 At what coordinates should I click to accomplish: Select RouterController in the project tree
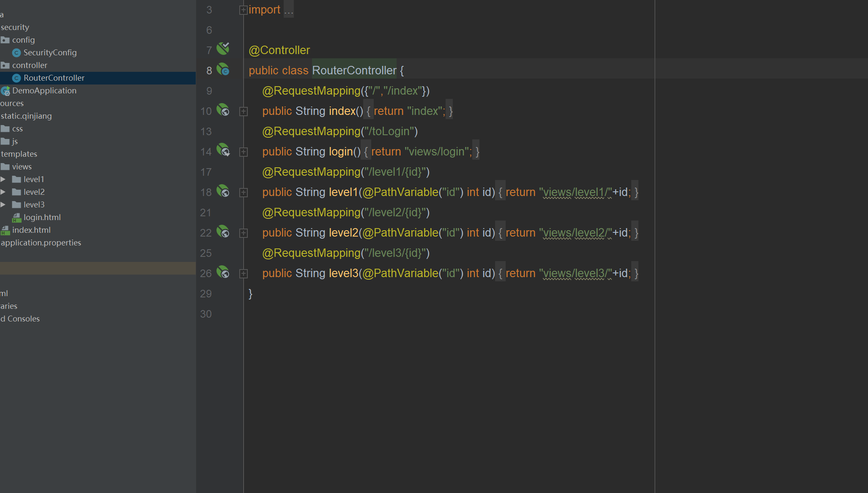[54, 78]
